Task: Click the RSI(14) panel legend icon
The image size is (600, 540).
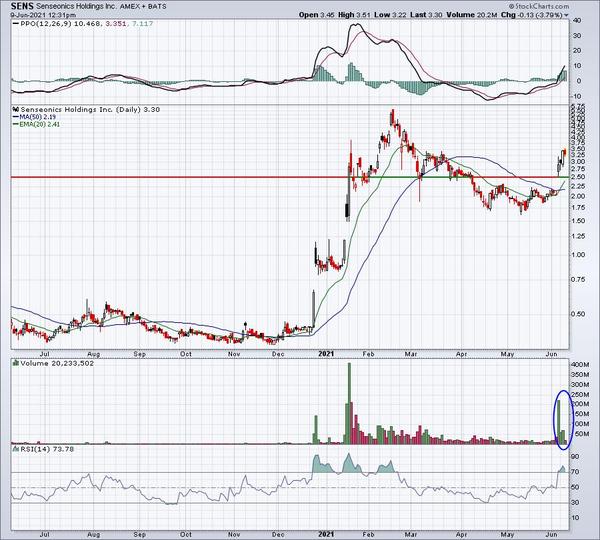Action: tap(14, 451)
